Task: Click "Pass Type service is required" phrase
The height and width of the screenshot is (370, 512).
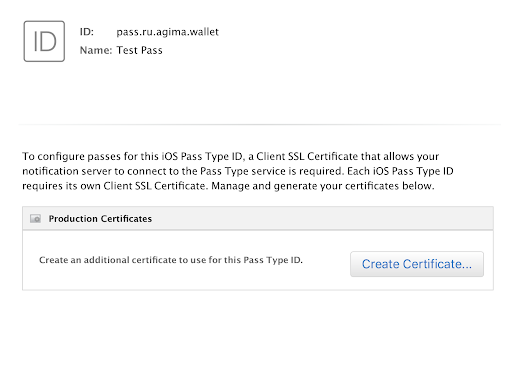Action: 271,171
